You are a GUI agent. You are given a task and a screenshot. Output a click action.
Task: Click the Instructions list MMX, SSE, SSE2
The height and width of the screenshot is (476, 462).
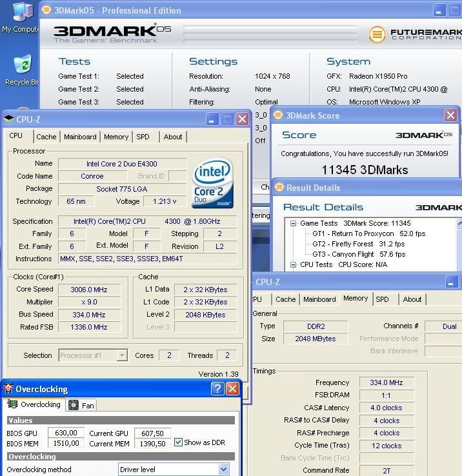pos(147,259)
